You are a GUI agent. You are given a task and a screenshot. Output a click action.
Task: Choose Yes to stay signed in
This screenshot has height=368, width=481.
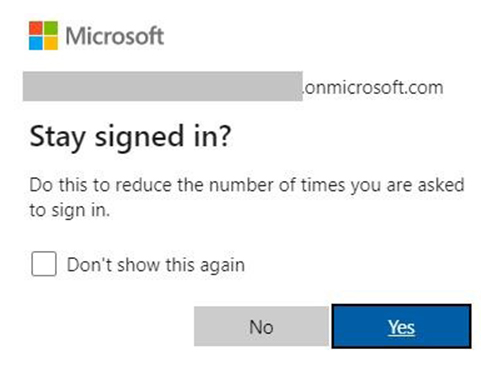(401, 326)
